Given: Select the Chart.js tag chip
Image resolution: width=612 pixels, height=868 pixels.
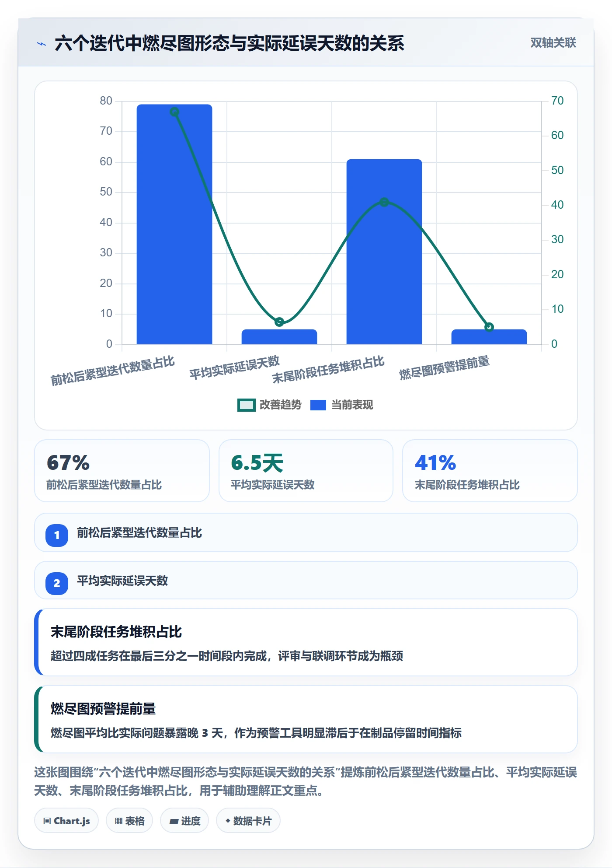Looking at the screenshot, I should coord(66,821).
